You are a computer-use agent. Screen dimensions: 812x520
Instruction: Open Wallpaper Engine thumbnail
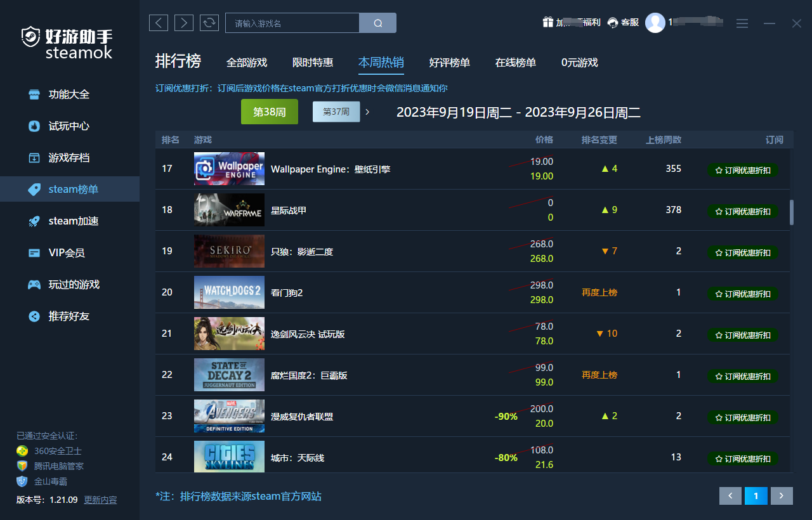[229, 169]
